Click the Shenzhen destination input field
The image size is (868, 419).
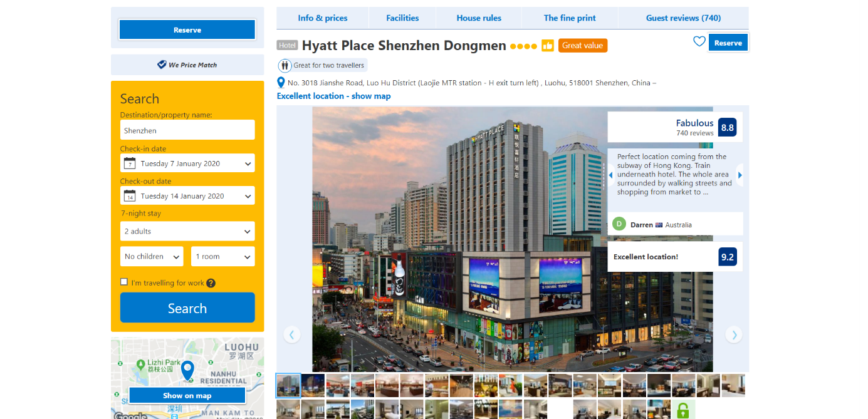pyautogui.click(x=187, y=130)
